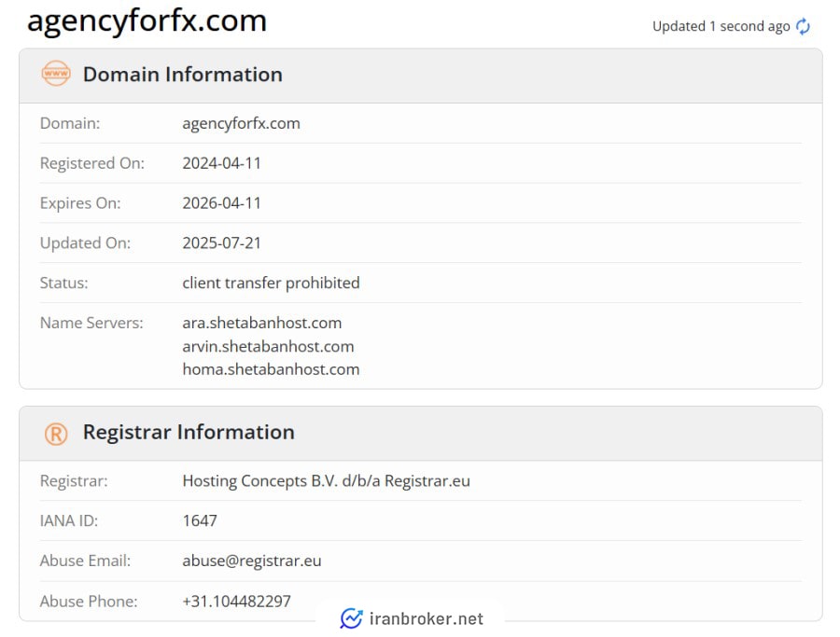The height and width of the screenshot is (637, 840).
Task: Click the agencyforfx.com page title
Action: (x=147, y=21)
